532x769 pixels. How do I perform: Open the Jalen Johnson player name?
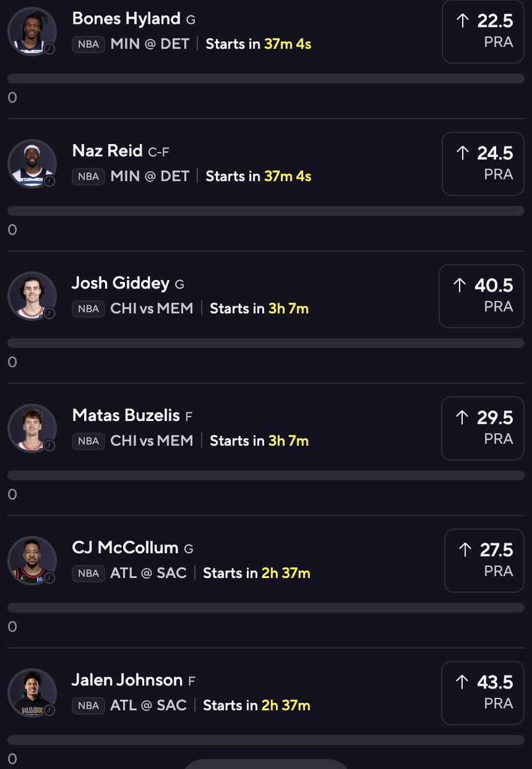click(x=128, y=680)
